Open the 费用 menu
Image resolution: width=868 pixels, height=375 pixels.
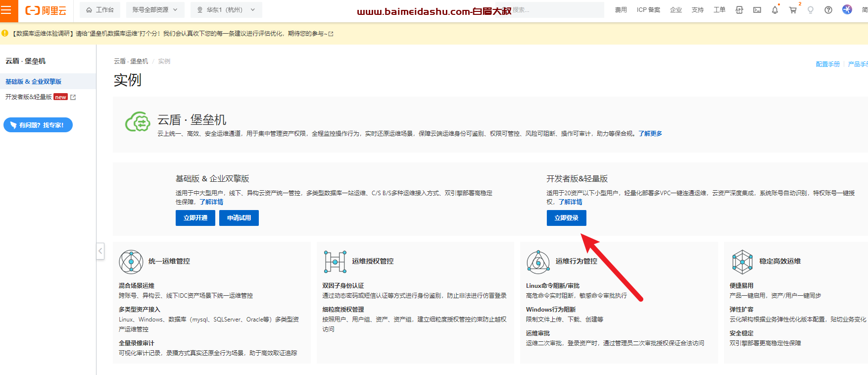pyautogui.click(x=621, y=10)
